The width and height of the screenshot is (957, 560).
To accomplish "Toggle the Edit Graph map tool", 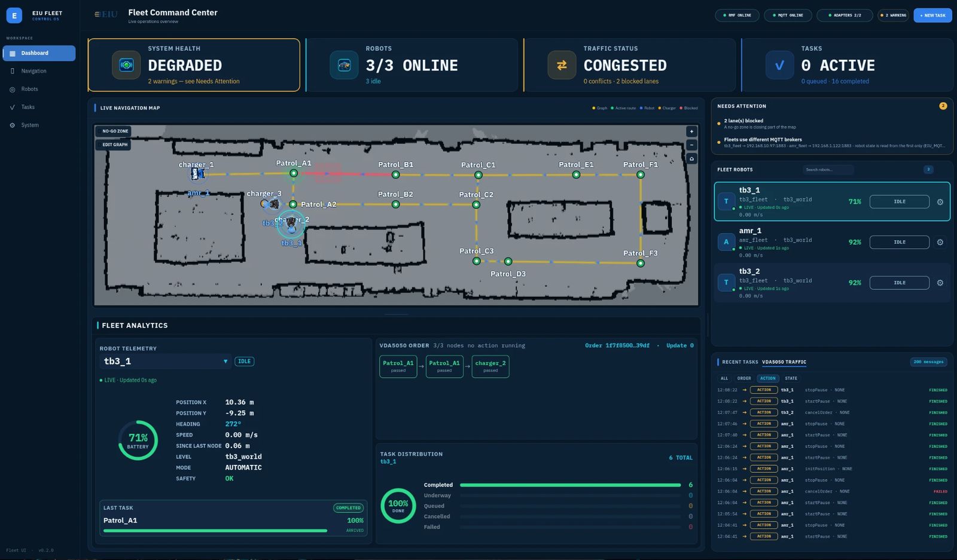I will [x=113, y=145].
